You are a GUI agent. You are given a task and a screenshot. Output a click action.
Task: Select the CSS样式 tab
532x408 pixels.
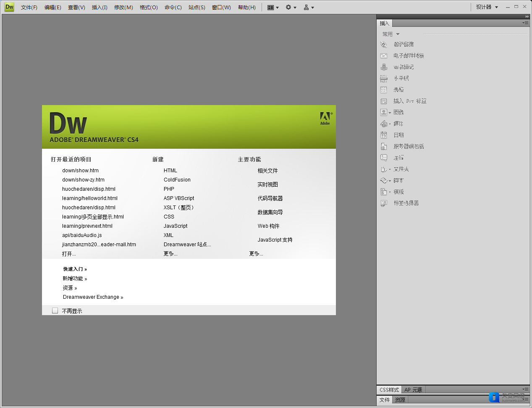click(x=389, y=390)
